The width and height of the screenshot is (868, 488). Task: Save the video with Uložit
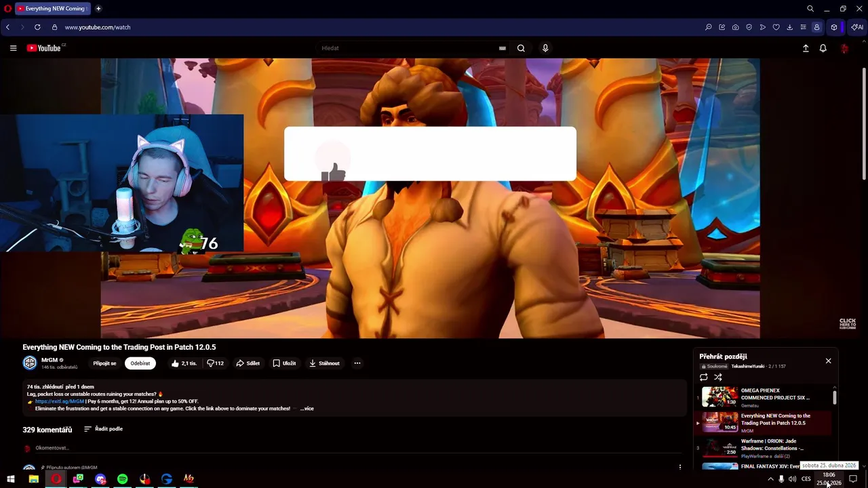tap(284, 363)
